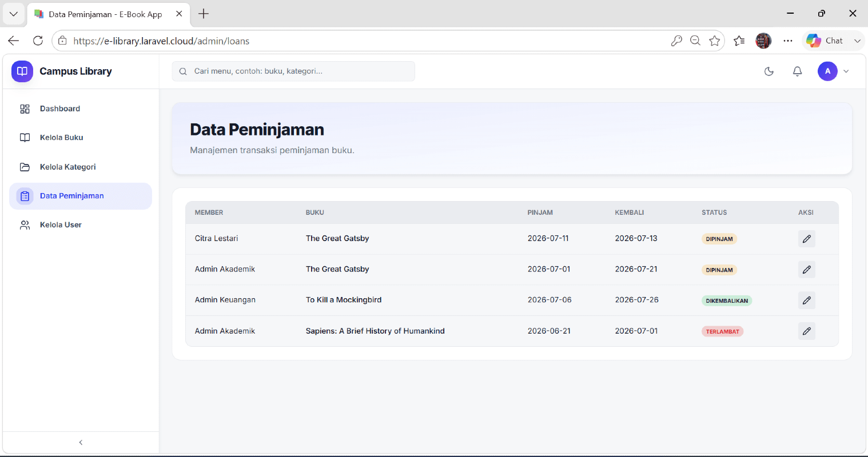
Task: Click the AKSI column header
Action: pos(806,213)
